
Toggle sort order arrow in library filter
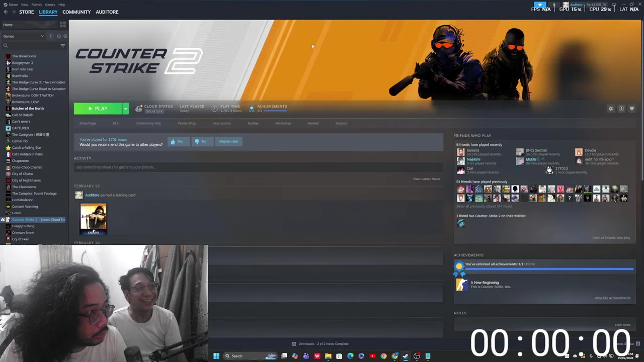50,36
